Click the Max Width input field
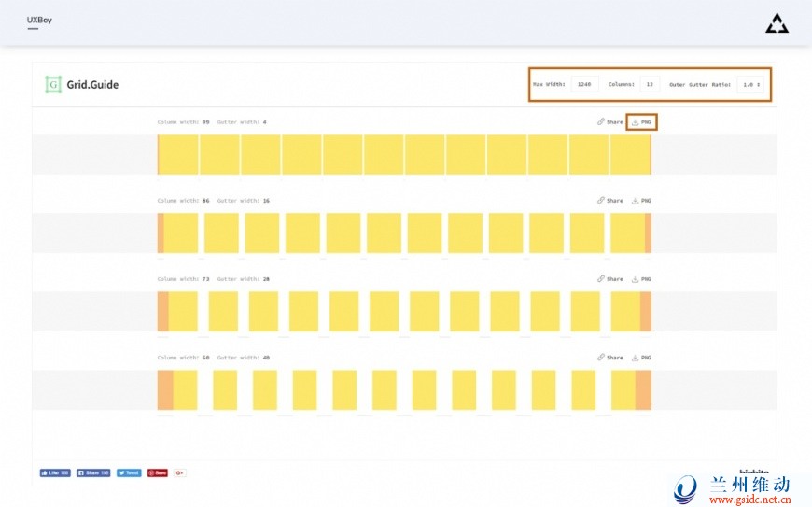812x507 pixels. [584, 84]
